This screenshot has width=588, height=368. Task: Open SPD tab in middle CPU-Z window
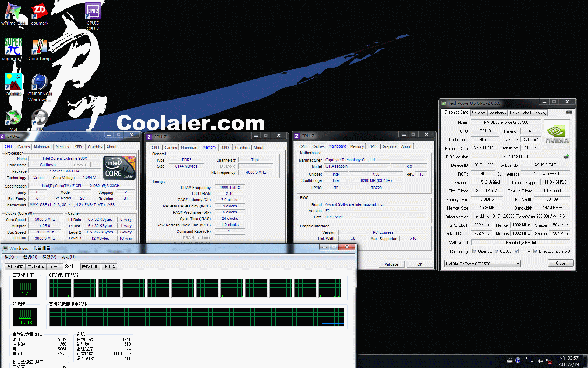(x=225, y=148)
